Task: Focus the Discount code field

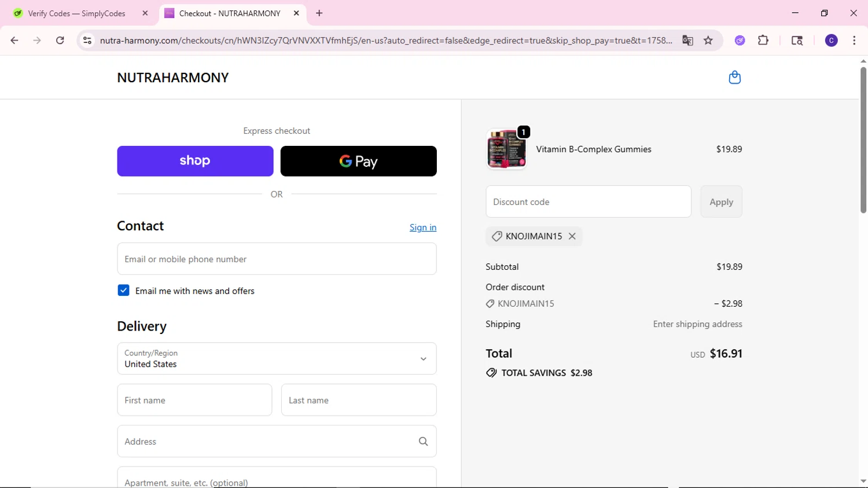Action: click(589, 201)
